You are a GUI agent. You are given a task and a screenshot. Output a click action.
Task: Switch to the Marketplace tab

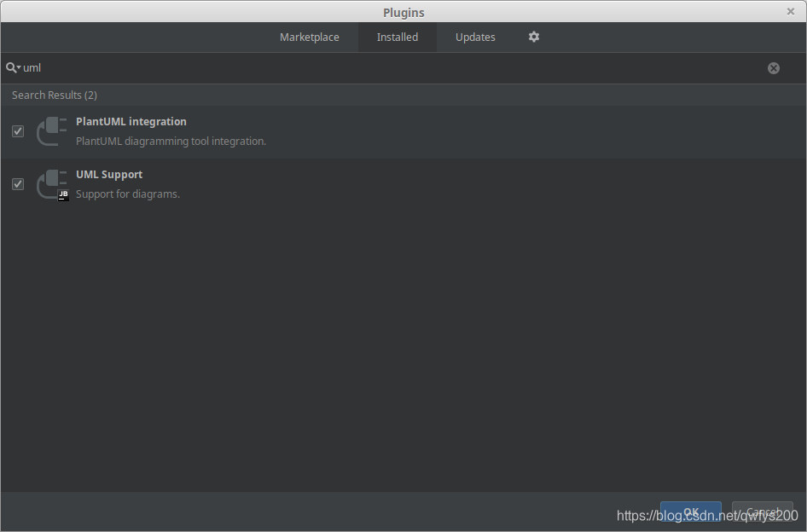pyautogui.click(x=310, y=37)
